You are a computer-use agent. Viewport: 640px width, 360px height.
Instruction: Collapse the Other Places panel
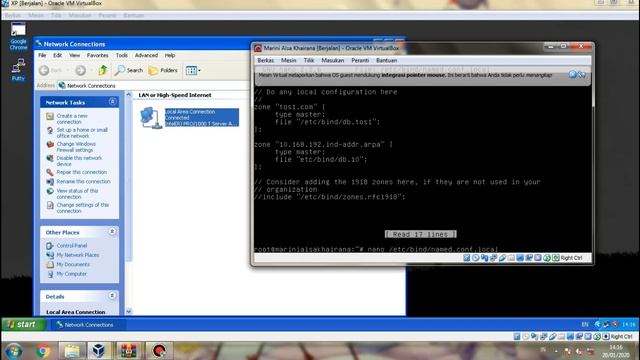tap(113, 231)
